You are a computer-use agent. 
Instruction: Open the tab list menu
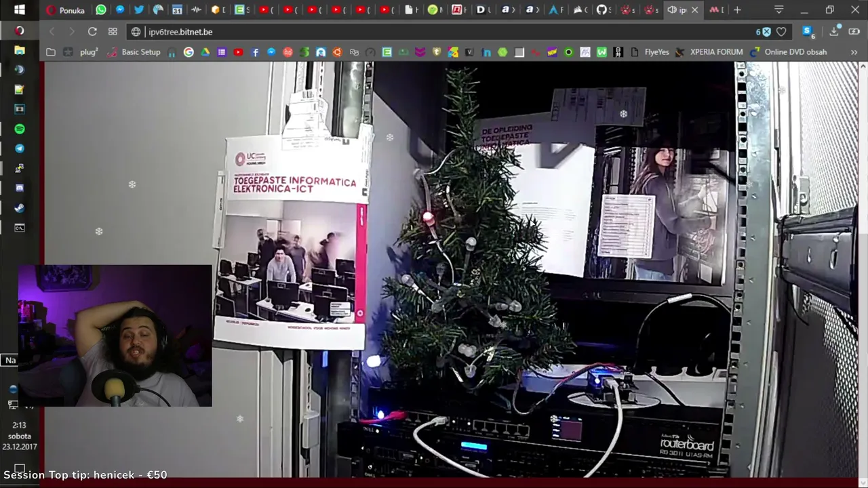779,9
